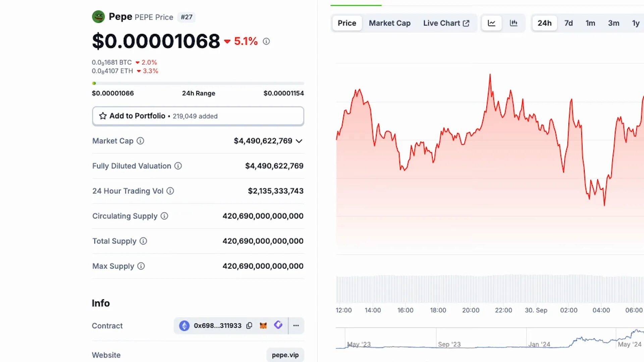Switch to the candlestick chart icon
The width and height of the screenshot is (644, 362).
pos(514,23)
